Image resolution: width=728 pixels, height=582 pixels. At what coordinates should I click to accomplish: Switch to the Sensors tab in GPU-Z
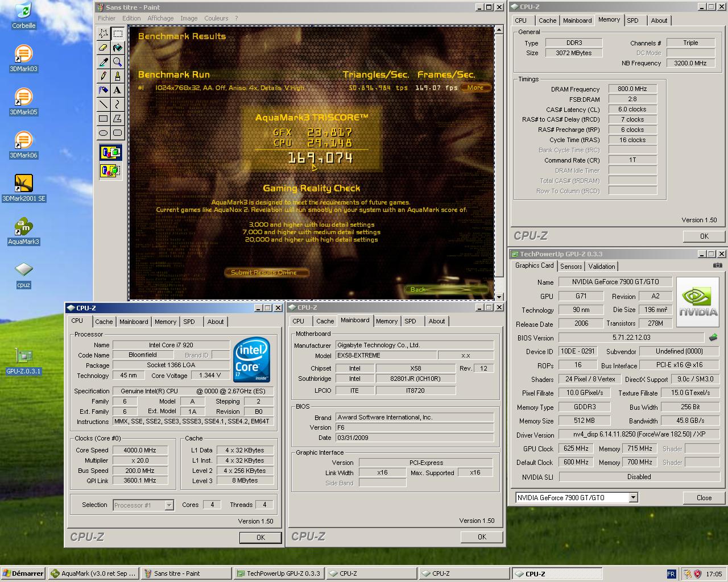[x=571, y=267]
